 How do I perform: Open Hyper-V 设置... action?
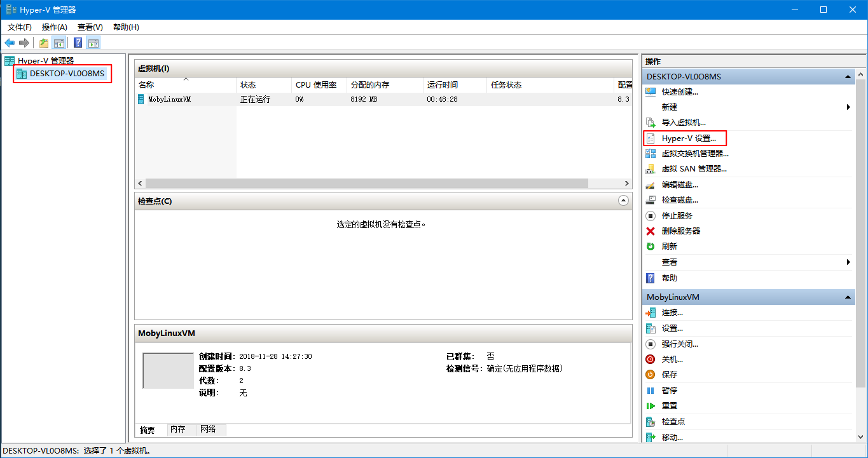pyautogui.click(x=689, y=138)
